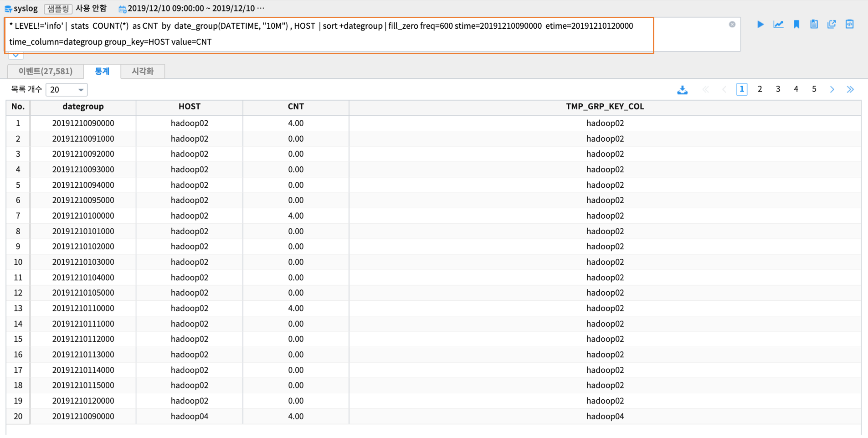Click the No. column header

18,107
